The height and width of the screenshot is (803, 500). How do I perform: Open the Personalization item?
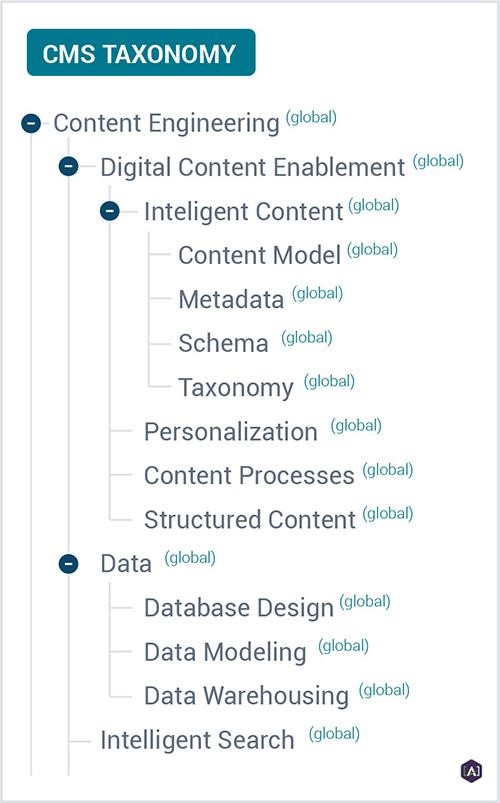[231, 432]
